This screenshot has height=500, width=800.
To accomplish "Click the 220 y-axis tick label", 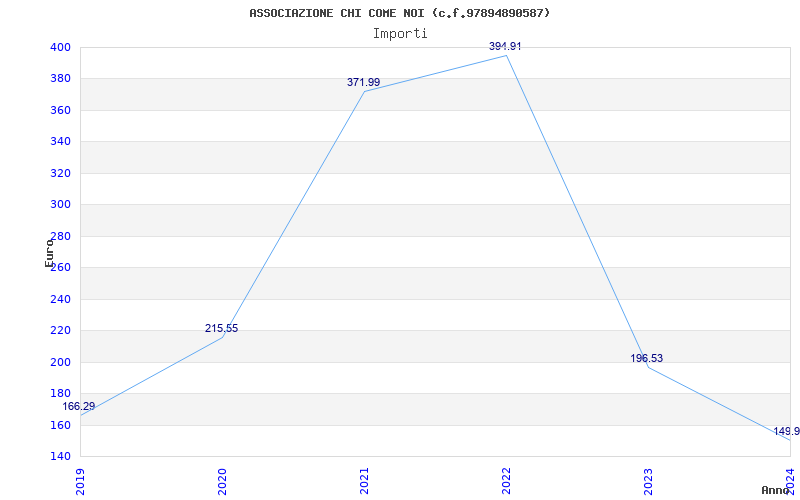I will (60, 331).
